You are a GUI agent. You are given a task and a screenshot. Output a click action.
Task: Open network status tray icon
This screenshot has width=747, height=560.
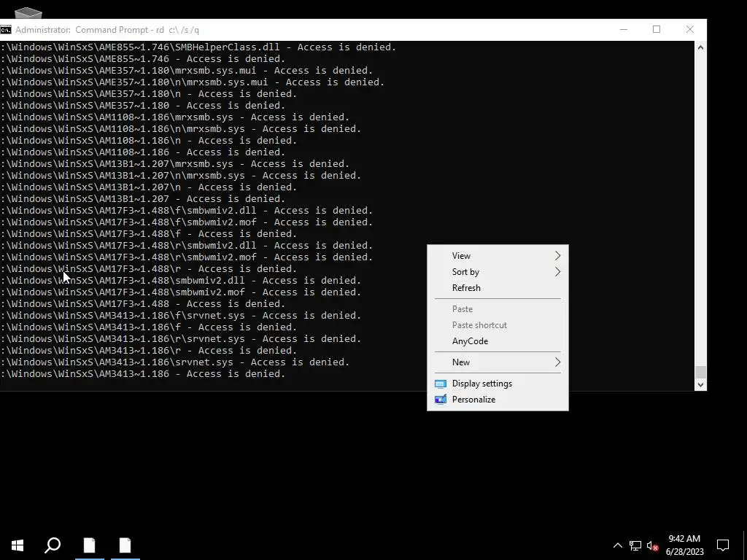635,545
